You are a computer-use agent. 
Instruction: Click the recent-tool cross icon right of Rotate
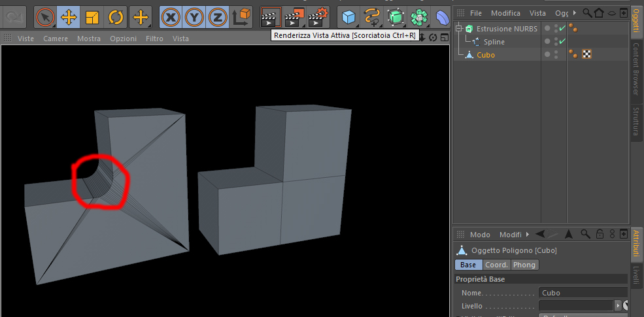click(141, 17)
